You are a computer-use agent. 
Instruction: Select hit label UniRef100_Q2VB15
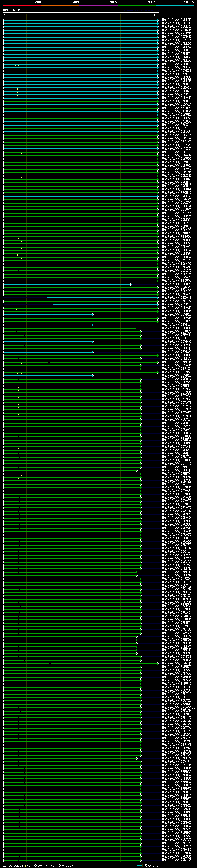(x=177, y=376)
